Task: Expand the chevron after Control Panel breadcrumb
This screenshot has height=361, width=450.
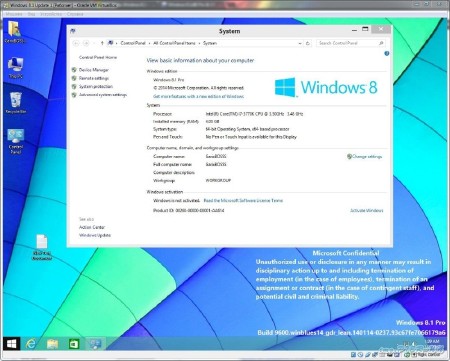Action: (149, 43)
